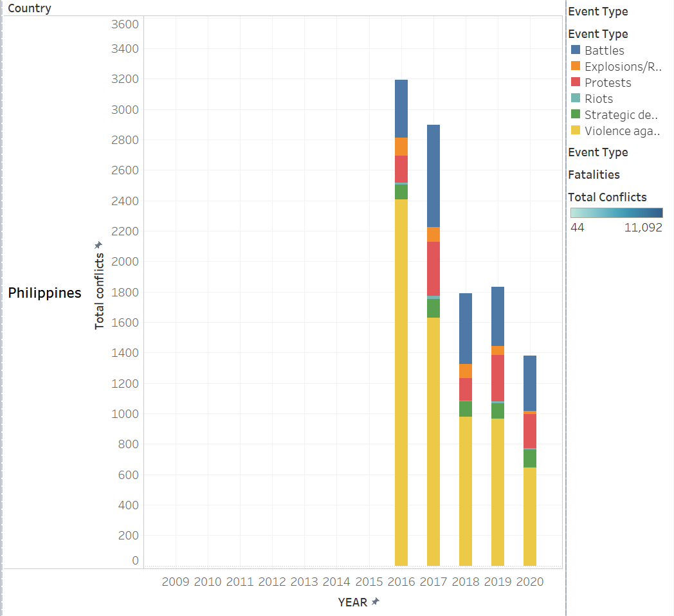The image size is (674, 616).
Task: Click the 2015 label on the x-axis
Action: coord(369,582)
